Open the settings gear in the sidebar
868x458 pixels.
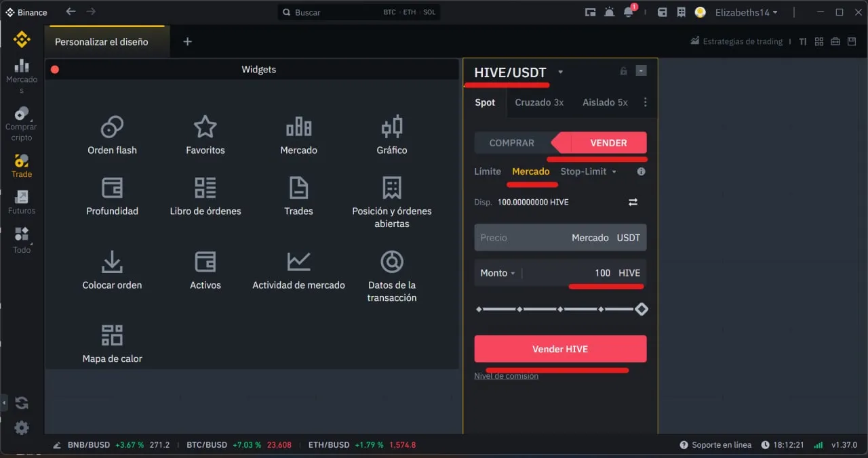coord(22,428)
